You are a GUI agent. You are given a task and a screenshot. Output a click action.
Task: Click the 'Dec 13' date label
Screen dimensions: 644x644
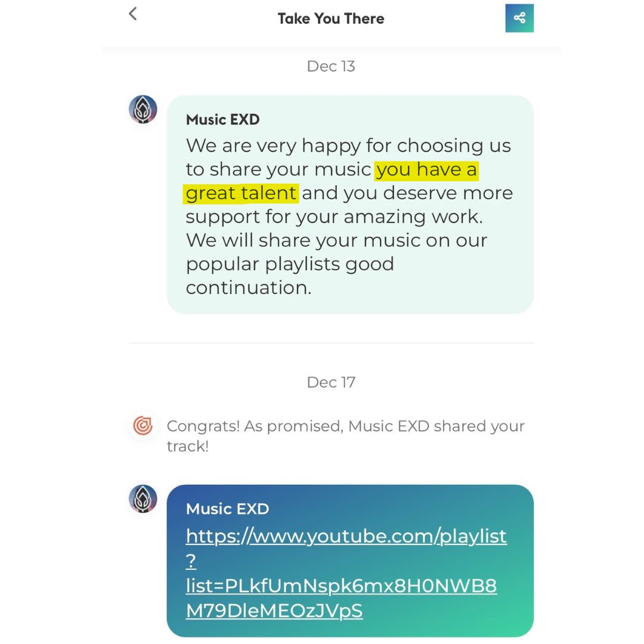pyautogui.click(x=331, y=66)
